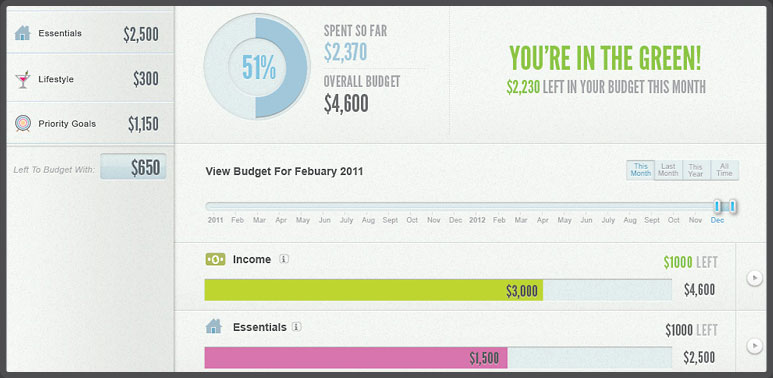The image size is (773, 378).
Task: Click the 51% donut chart
Action: point(257,68)
